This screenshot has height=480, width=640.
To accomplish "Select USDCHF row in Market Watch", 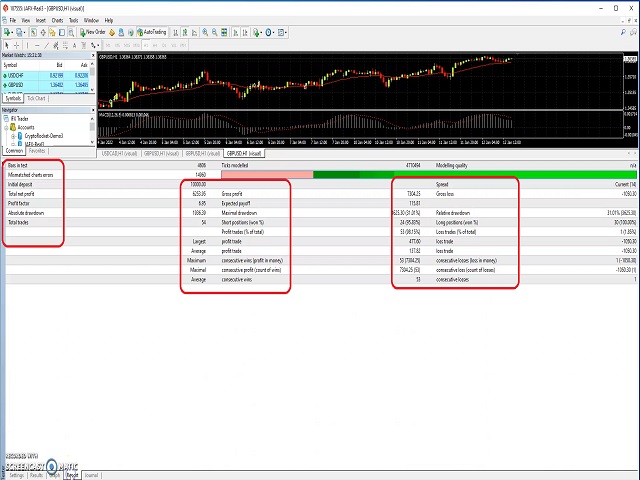I will click(x=46, y=76).
